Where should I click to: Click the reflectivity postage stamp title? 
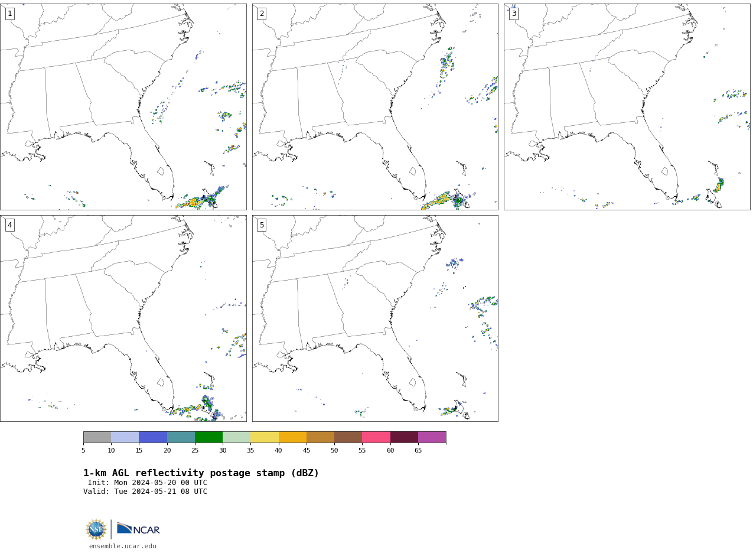click(x=201, y=473)
